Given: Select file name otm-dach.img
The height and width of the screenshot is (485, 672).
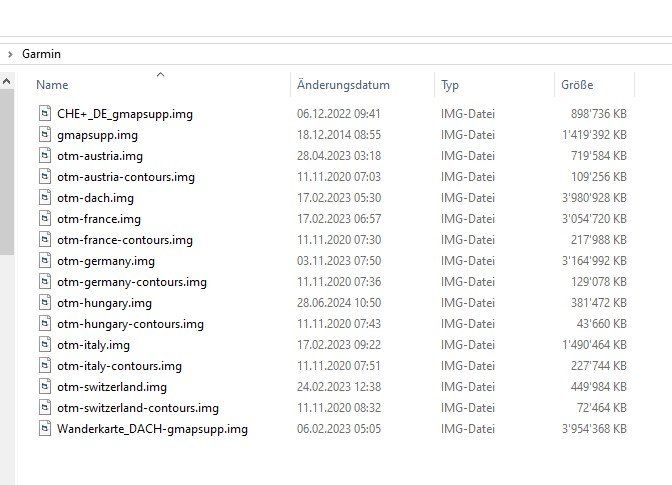Looking at the screenshot, I should [96, 198].
